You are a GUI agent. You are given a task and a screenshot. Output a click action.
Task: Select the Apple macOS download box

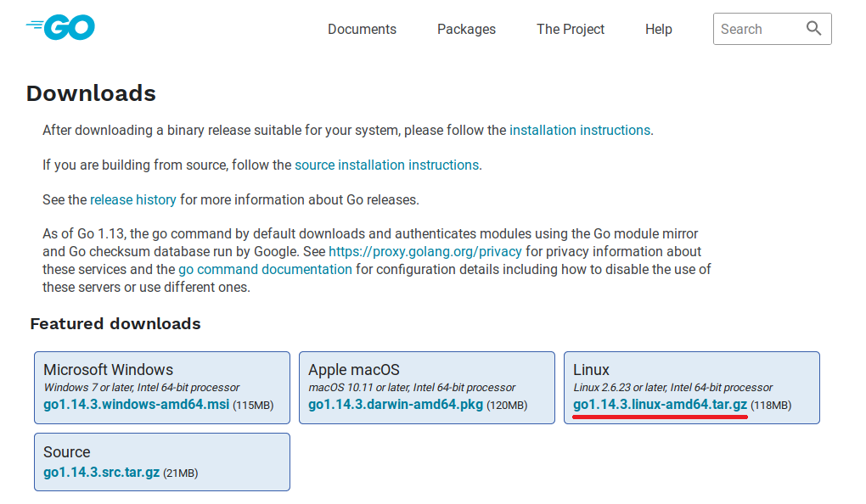click(427, 388)
